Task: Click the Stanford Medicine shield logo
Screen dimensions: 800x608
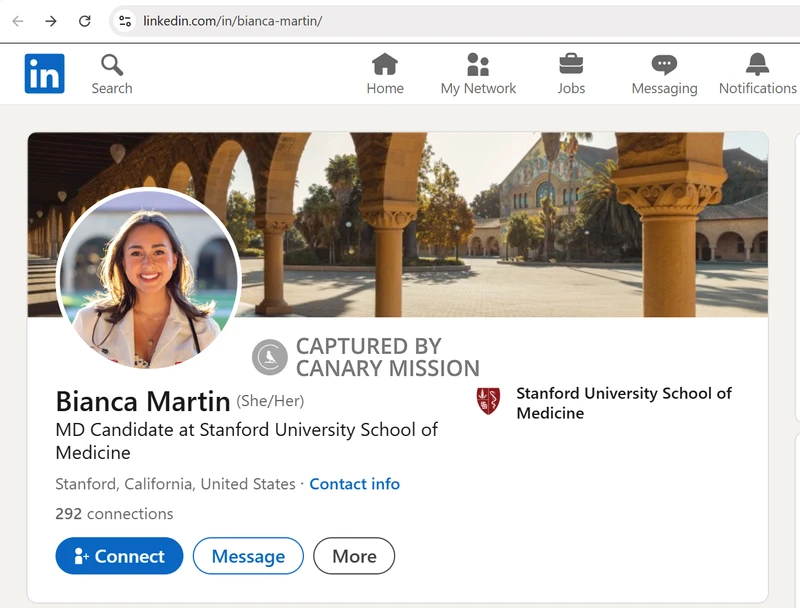Action: click(488, 400)
